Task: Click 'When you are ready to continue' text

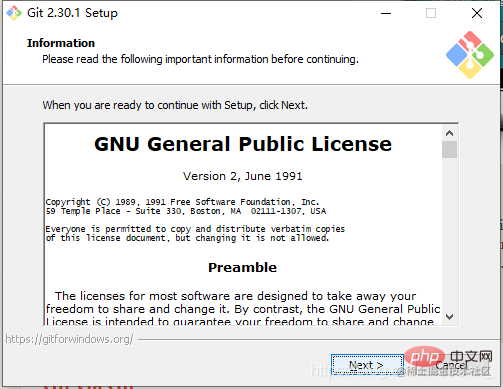Action: pyautogui.click(x=175, y=105)
